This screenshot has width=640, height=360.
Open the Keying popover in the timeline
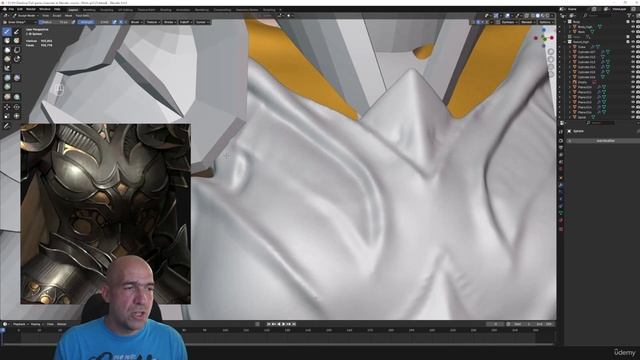click(x=36, y=324)
